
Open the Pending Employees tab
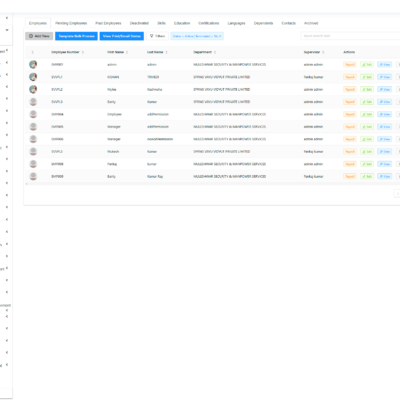[71, 23]
